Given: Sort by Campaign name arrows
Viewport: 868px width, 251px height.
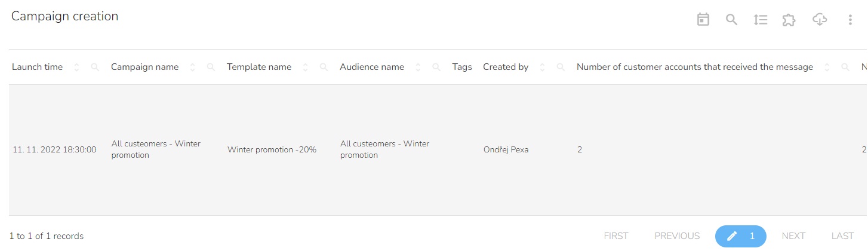Looking at the screenshot, I should [192, 68].
